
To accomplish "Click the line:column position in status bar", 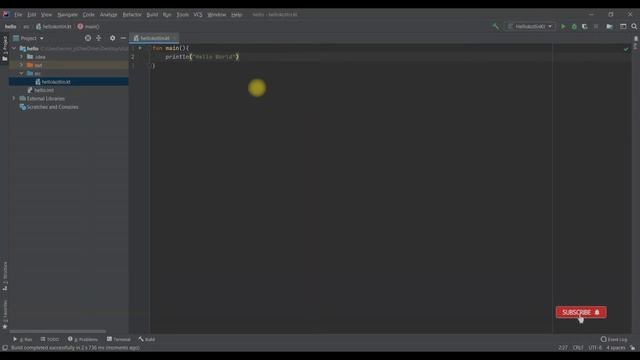I will tap(563, 348).
